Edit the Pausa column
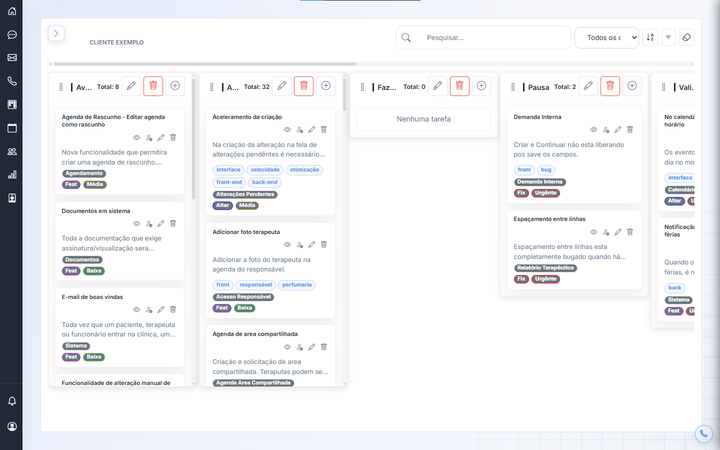 point(588,86)
